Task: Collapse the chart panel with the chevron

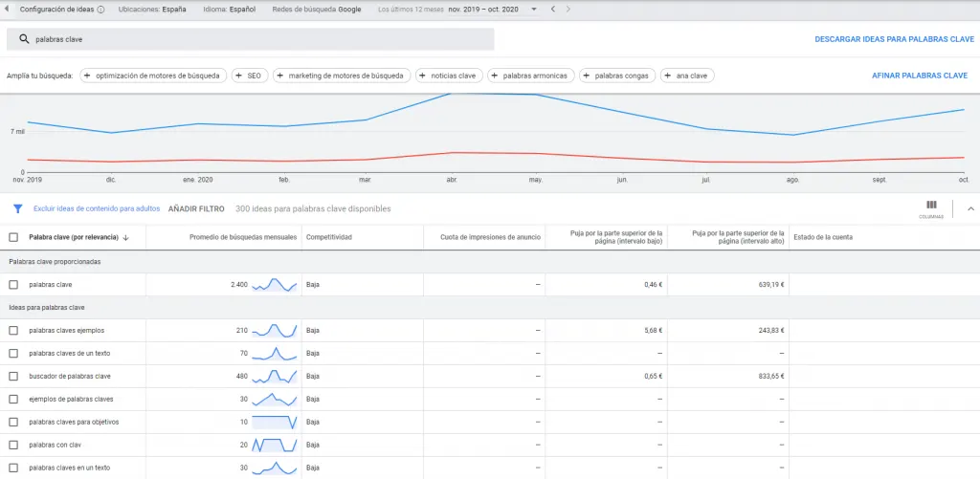Action: 969,207
